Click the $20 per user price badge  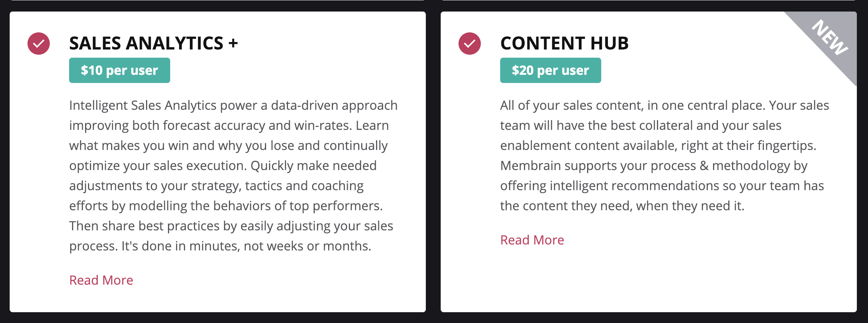coord(551,70)
